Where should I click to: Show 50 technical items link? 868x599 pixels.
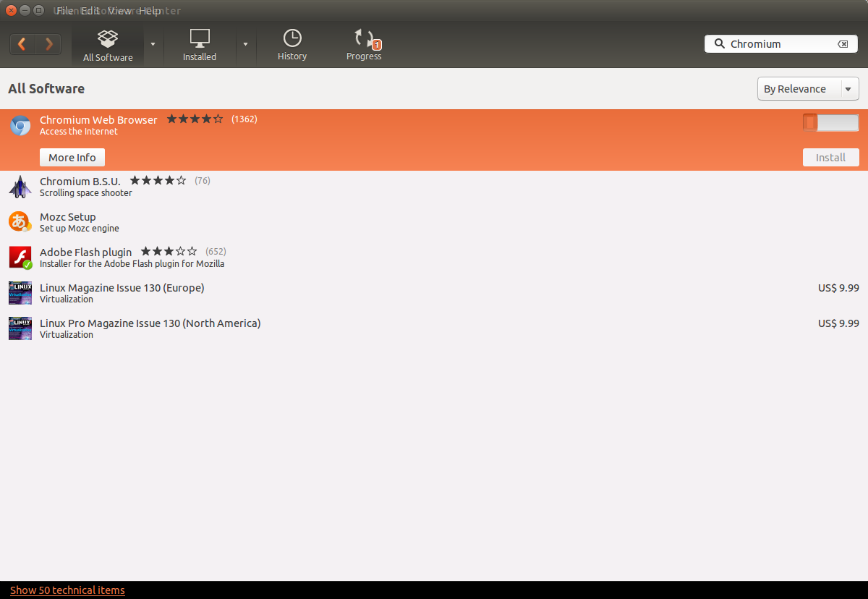tap(67, 590)
